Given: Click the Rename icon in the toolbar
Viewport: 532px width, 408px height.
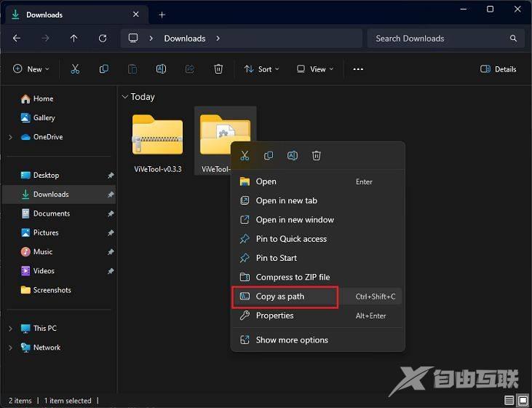Looking at the screenshot, I should pos(161,69).
